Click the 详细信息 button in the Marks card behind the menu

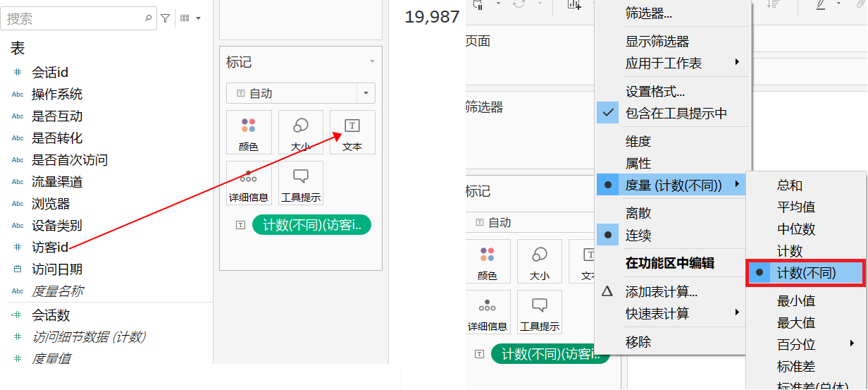[x=488, y=312]
